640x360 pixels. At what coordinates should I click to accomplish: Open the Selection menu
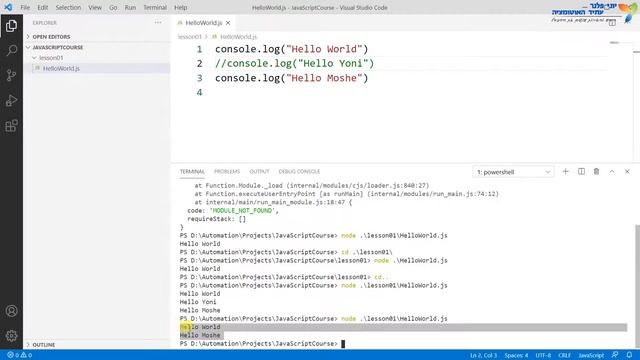(x=68, y=7)
